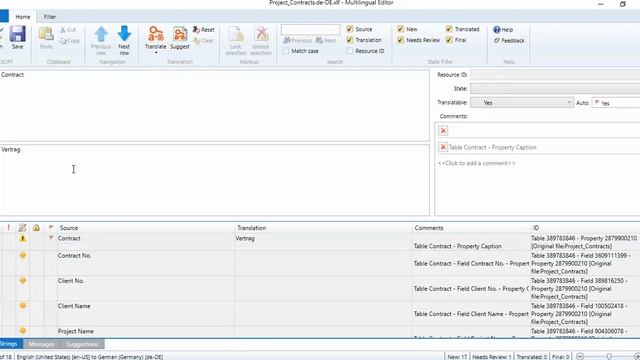Unlock selection markup
The image size is (640, 360).
[x=261, y=40]
